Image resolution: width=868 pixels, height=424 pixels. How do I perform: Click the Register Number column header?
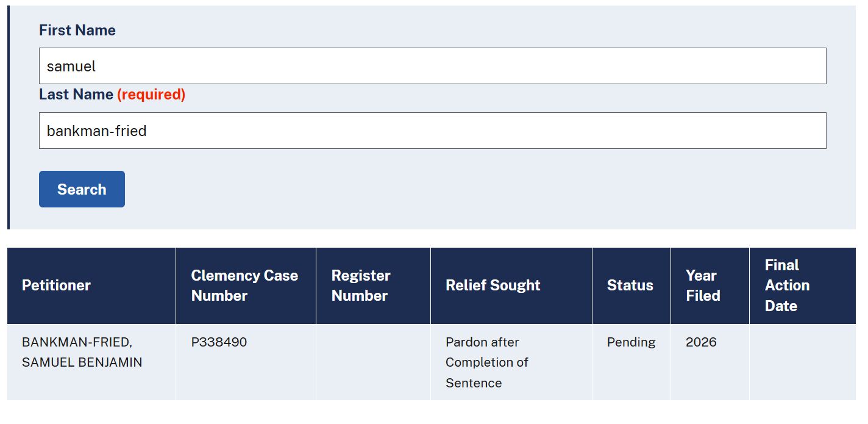point(373,286)
